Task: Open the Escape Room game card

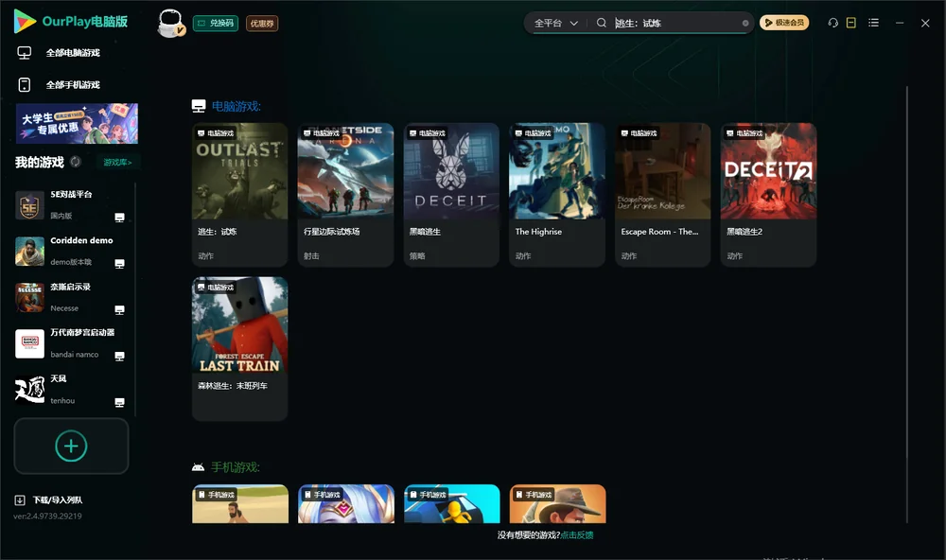Action: [x=662, y=194]
